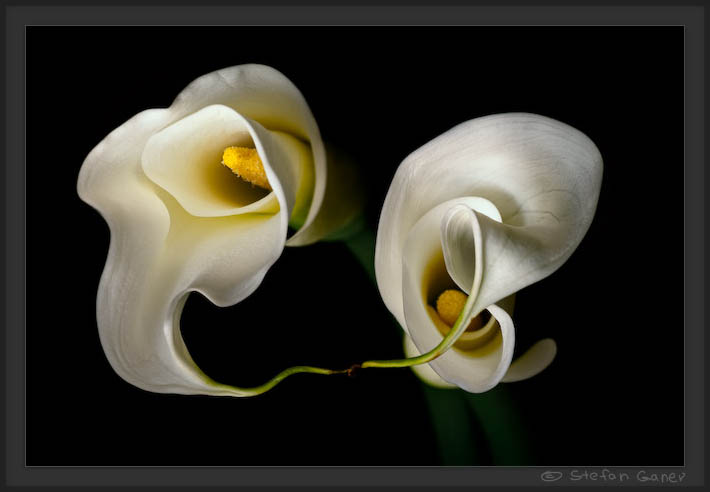
Task: Click the 'Stefan Ganev' signature text
Action: coord(627,476)
